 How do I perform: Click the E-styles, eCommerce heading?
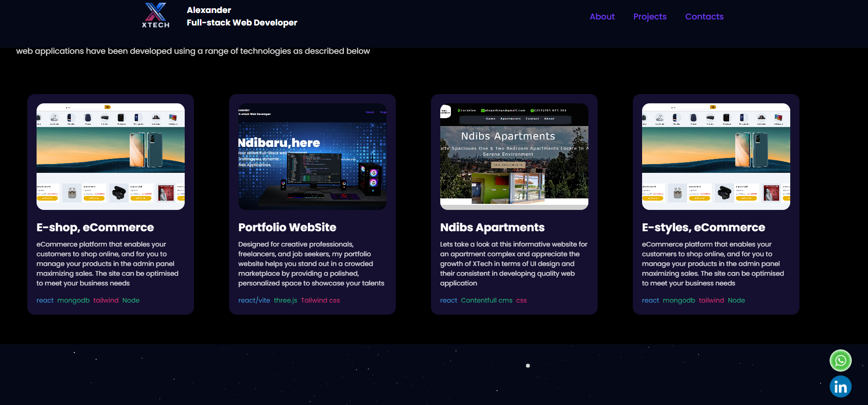click(x=703, y=228)
